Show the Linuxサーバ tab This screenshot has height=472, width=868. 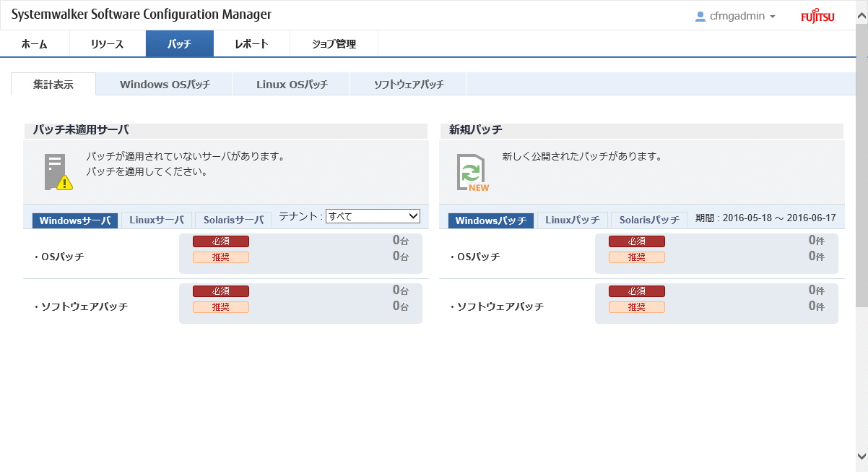tap(157, 220)
